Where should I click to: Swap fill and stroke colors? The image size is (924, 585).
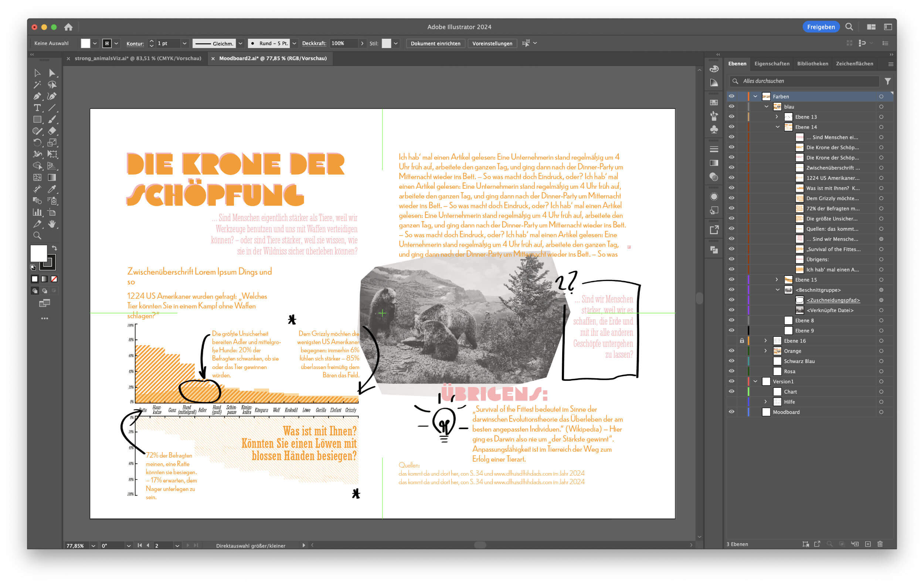point(54,248)
